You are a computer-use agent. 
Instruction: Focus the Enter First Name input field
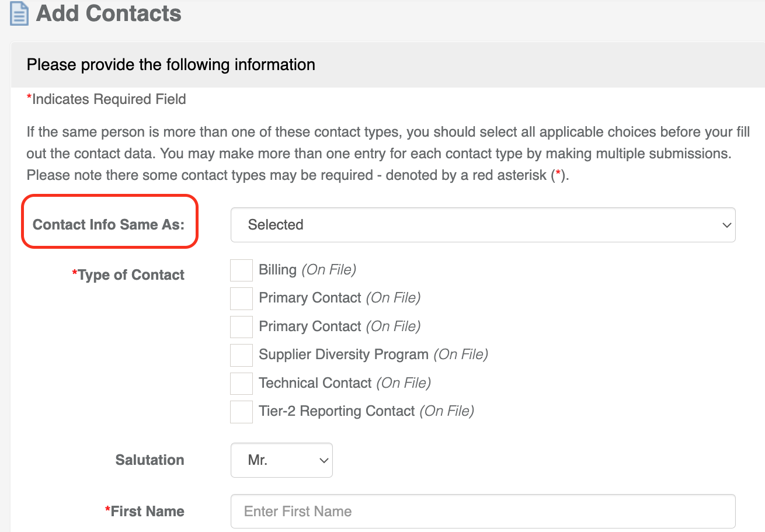coord(482,512)
